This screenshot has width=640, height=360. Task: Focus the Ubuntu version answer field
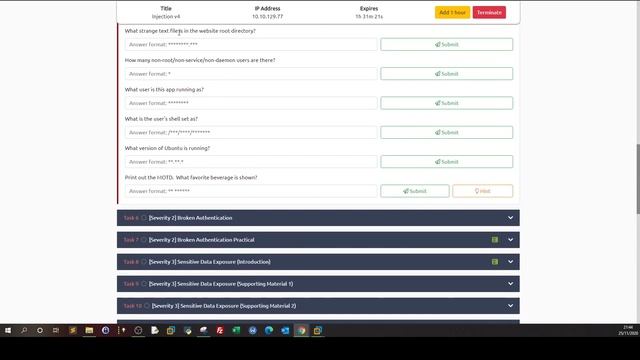251,162
